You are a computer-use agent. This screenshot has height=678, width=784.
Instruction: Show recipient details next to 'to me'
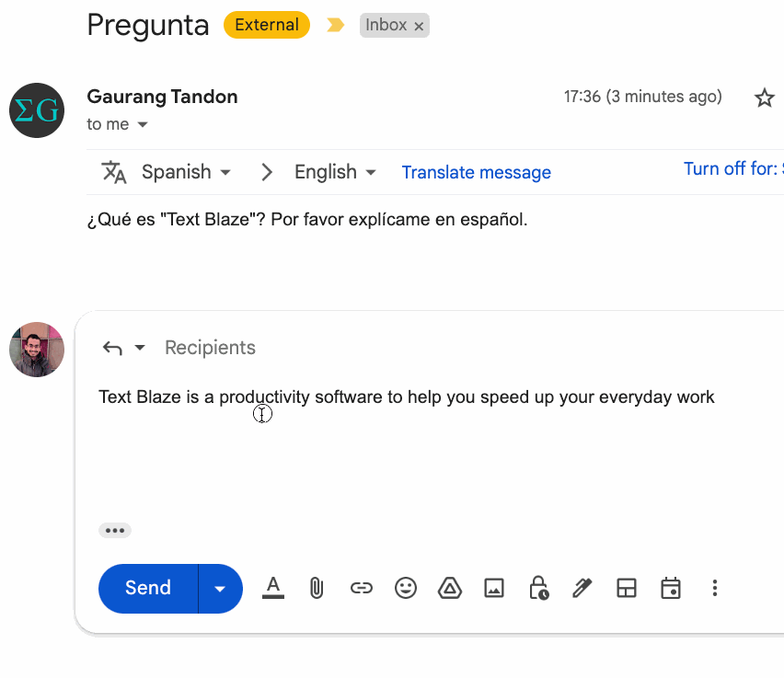click(143, 124)
